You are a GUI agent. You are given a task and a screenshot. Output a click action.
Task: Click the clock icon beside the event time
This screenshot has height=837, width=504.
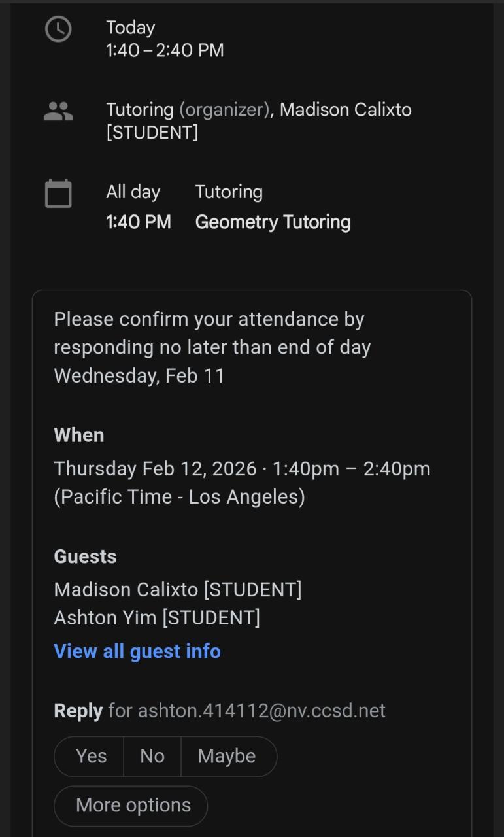click(58, 29)
